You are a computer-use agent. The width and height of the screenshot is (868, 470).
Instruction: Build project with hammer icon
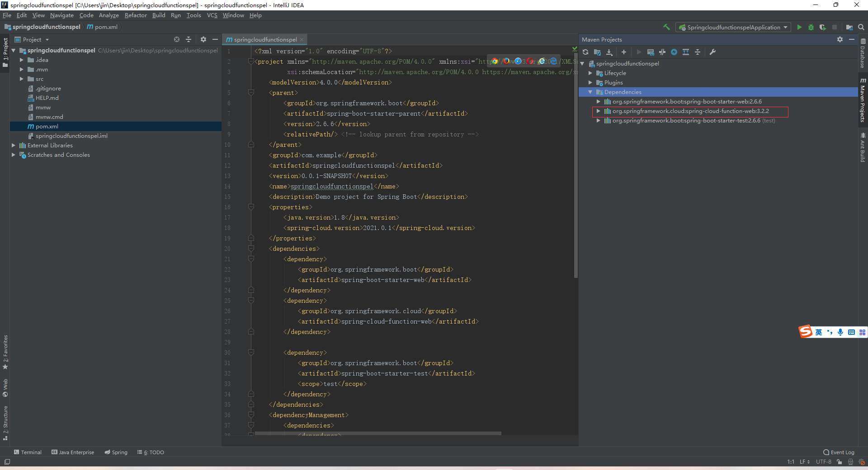(x=666, y=27)
